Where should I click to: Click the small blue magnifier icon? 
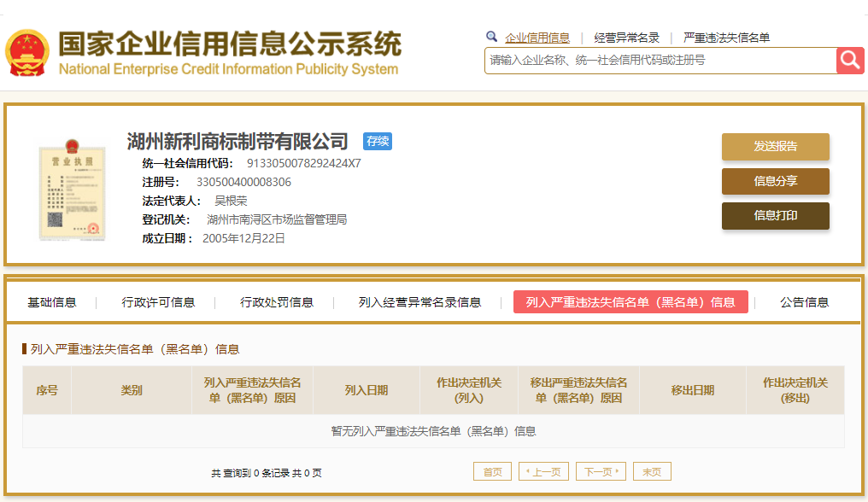[491, 37]
